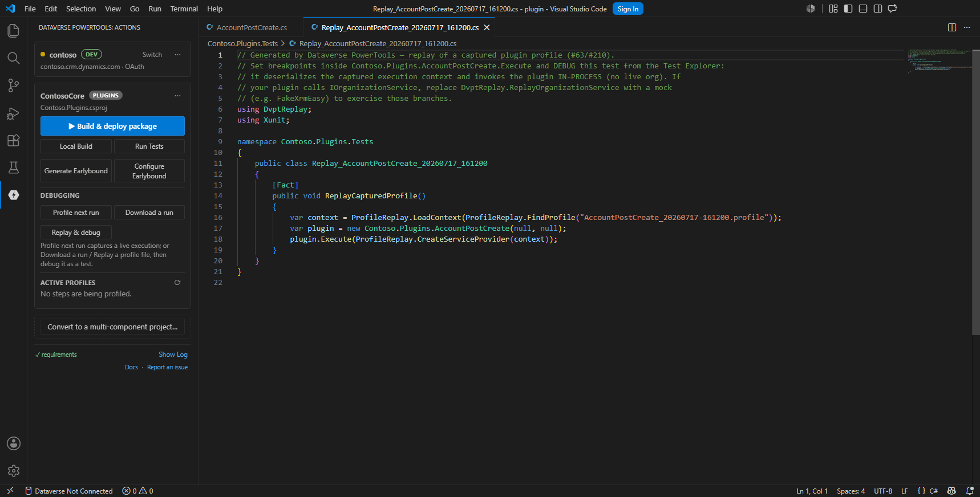Click the Switch environment link

(x=152, y=55)
